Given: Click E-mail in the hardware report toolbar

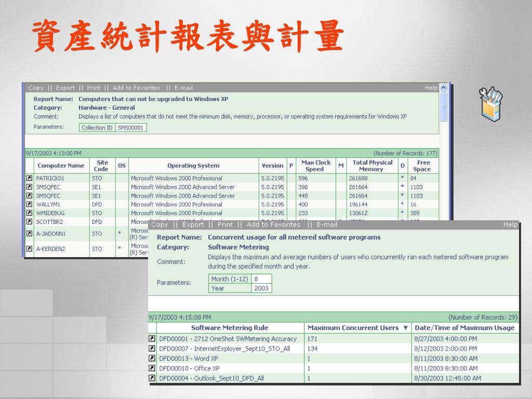Looking at the screenshot, I should tap(183, 88).
